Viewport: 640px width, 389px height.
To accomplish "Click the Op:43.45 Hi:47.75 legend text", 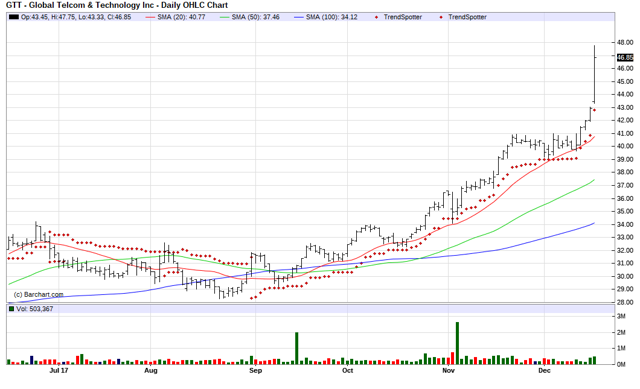I will click(x=76, y=17).
